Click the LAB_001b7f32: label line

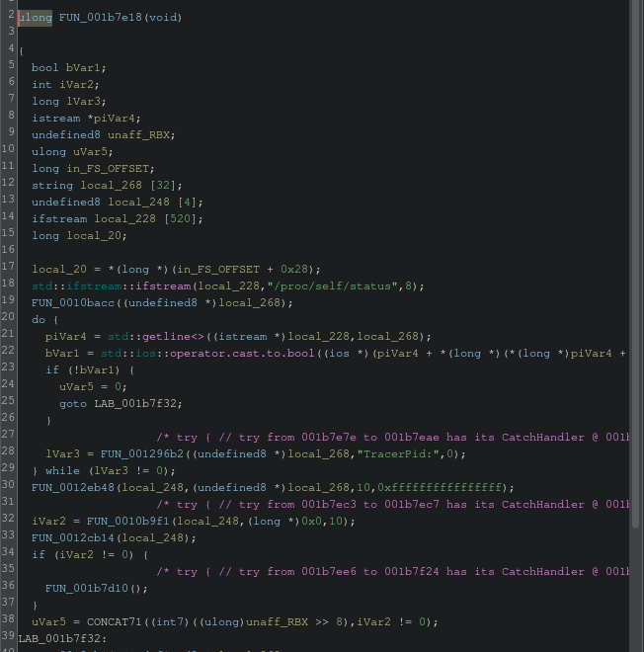click(62, 638)
